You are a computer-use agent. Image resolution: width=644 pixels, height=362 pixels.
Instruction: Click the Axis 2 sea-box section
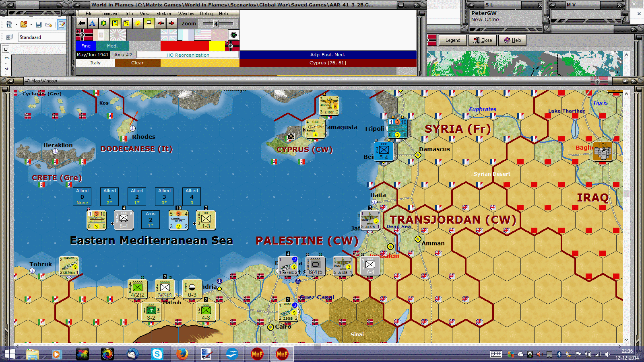click(151, 220)
